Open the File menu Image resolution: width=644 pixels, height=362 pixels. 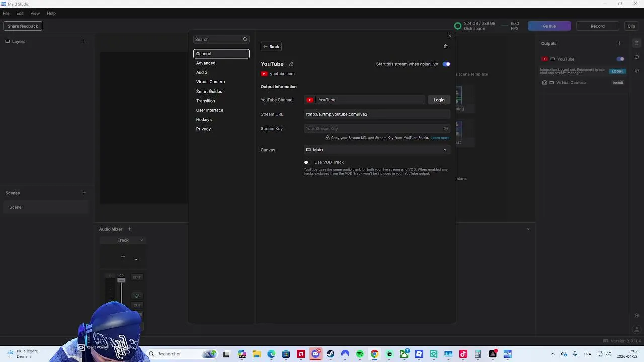(x=6, y=13)
